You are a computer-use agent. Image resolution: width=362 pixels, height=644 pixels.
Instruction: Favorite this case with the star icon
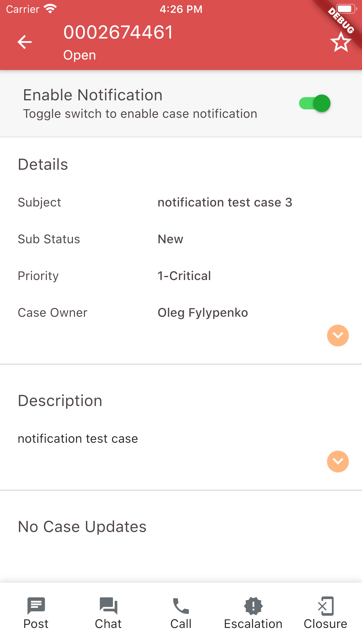point(340,42)
